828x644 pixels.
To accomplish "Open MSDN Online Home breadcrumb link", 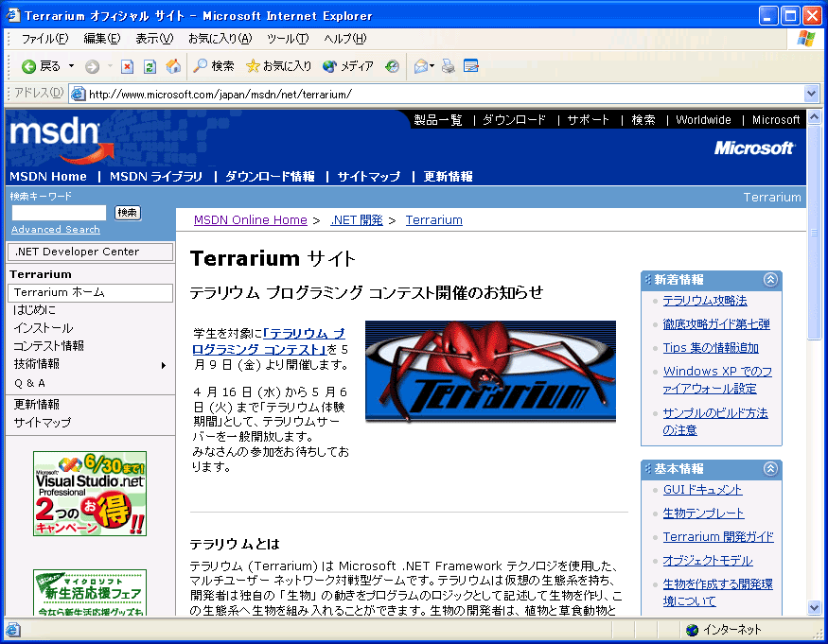I will [251, 220].
